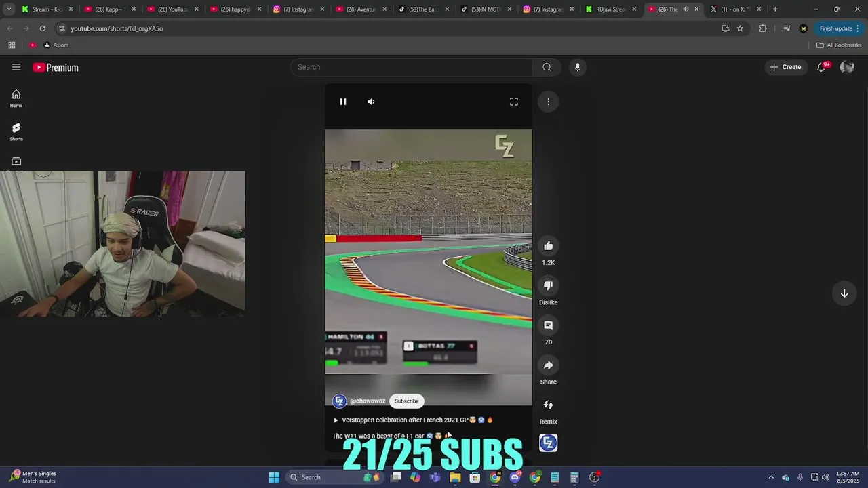This screenshot has height=488, width=868.
Task: Open the system volume tray icon
Action: point(825,477)
